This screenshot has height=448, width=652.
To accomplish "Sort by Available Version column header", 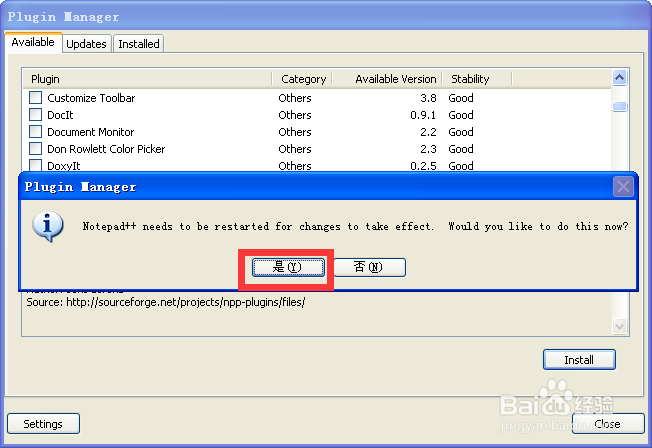I will (x=387, y=79).
